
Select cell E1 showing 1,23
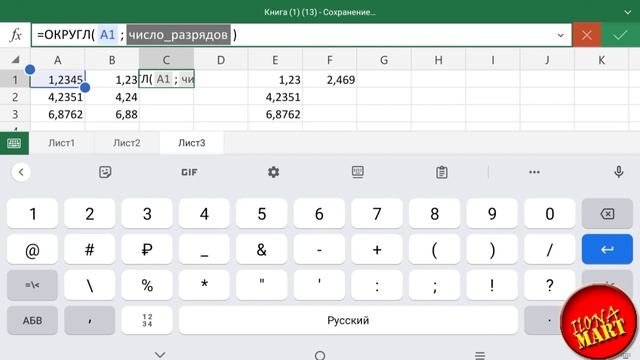pos(275,80)
